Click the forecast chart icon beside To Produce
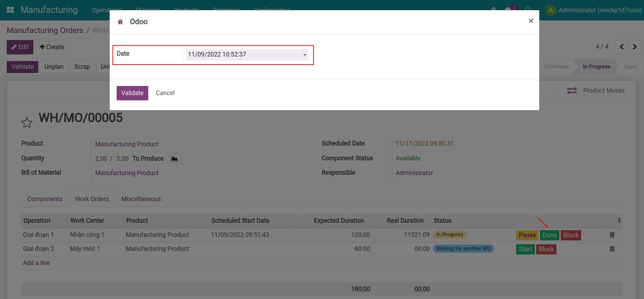The image size is (644, 299). pyautogui.click(x=174, y=159)
